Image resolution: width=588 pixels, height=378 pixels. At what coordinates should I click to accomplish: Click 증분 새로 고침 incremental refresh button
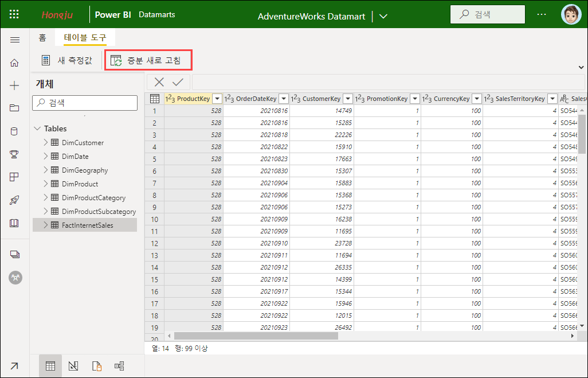(x=148, y=60)
